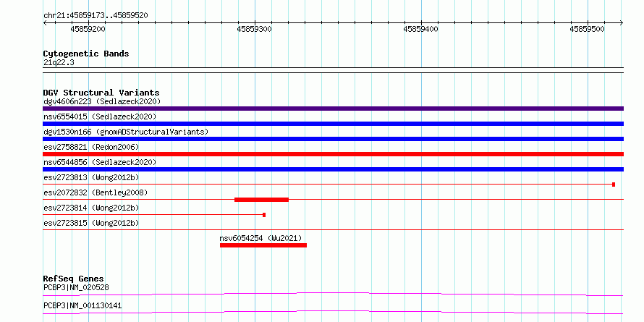
Task: Click the esv2723815 (Wong2012b) label
Action: coord(91,223)
